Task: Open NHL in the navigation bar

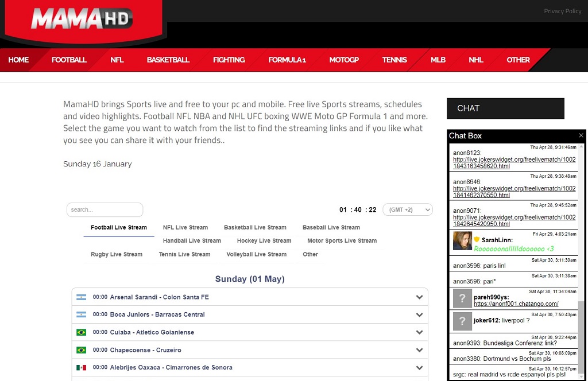Action: tap(476, 60)
